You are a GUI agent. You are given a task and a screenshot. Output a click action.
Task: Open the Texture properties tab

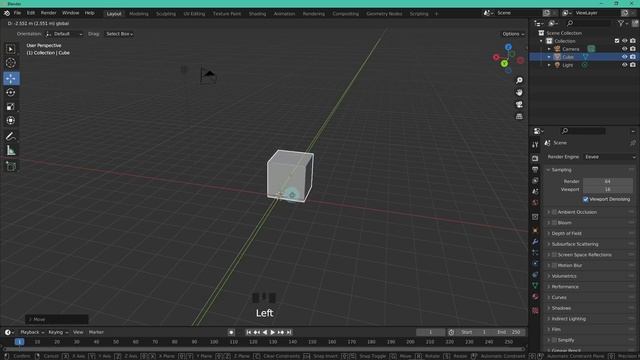[535, 311]
